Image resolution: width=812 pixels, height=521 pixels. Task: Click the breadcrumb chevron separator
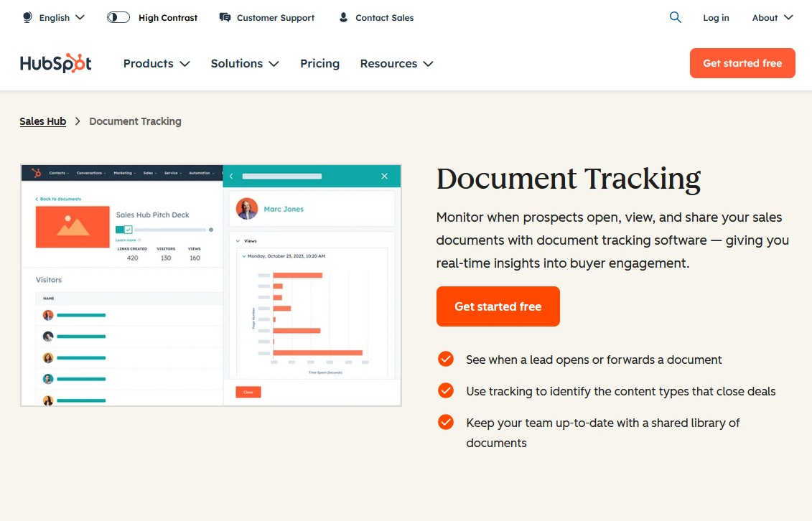coord(78,121)
